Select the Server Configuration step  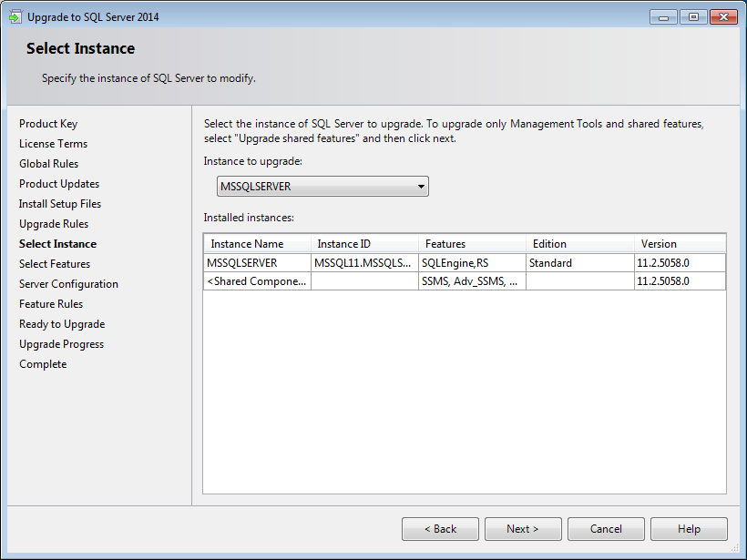(x=68, y=284)
